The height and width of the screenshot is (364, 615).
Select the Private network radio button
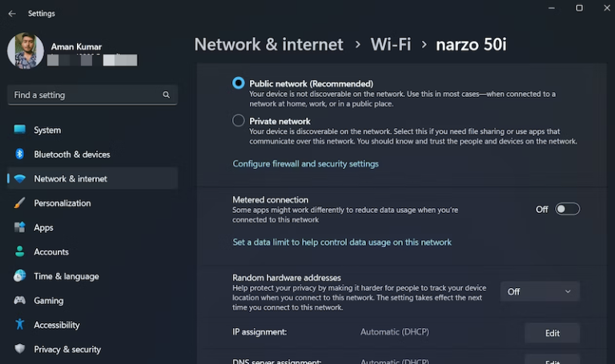click(x=239, y=121)
